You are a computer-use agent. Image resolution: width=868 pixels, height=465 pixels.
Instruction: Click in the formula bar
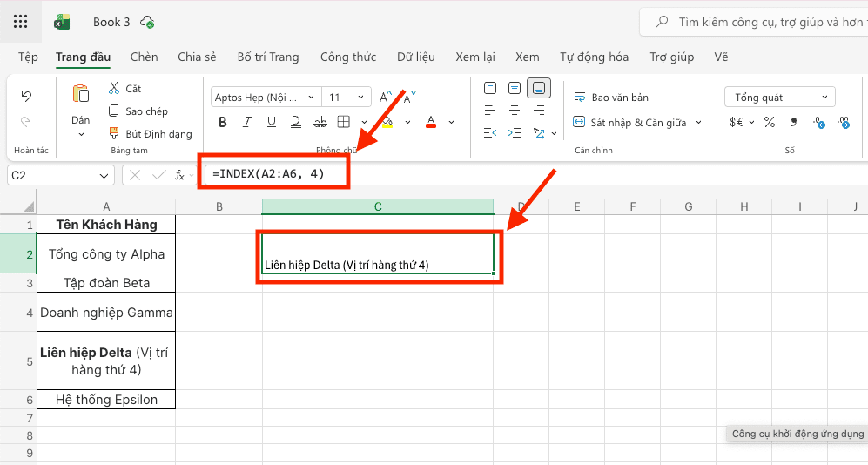pyautogui.click(x=535, y=175)
